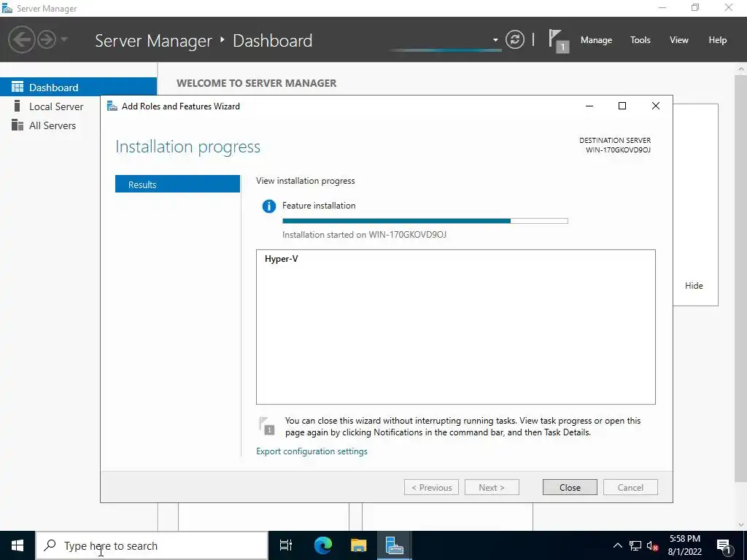Click the taskbar search box
747x560 pixels.
point(152,545)
